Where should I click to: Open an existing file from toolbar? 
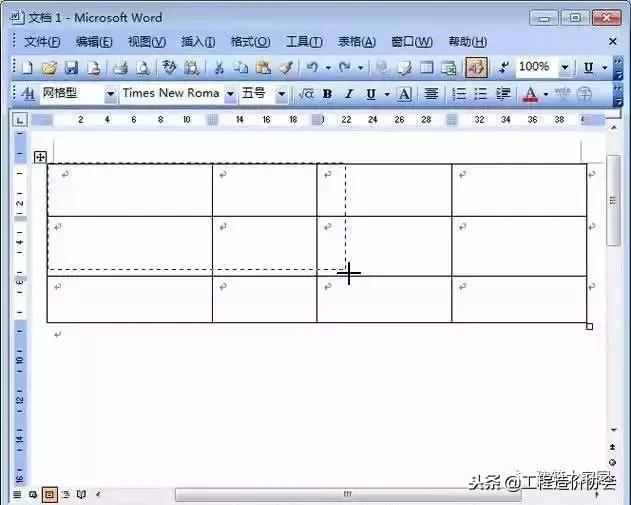[x=49, y=68]
